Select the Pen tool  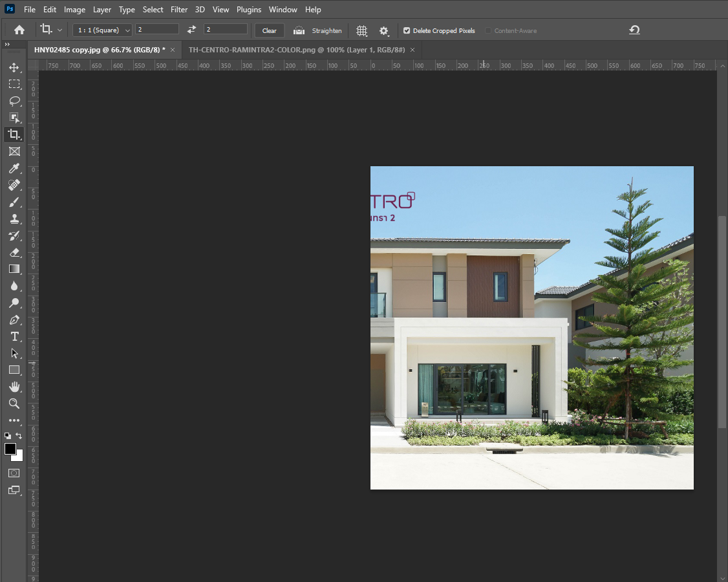[x=14, y=319]
